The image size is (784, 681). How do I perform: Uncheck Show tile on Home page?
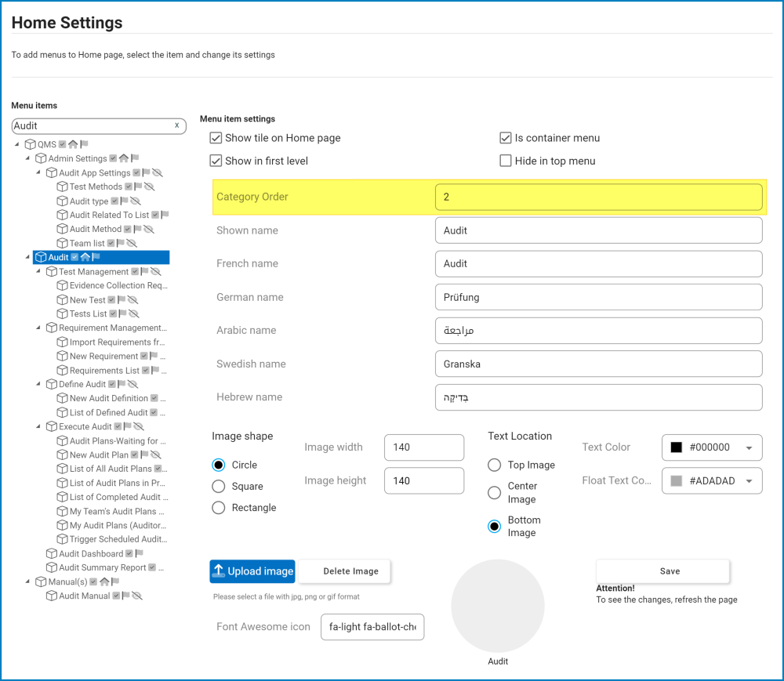click(216, 138)
